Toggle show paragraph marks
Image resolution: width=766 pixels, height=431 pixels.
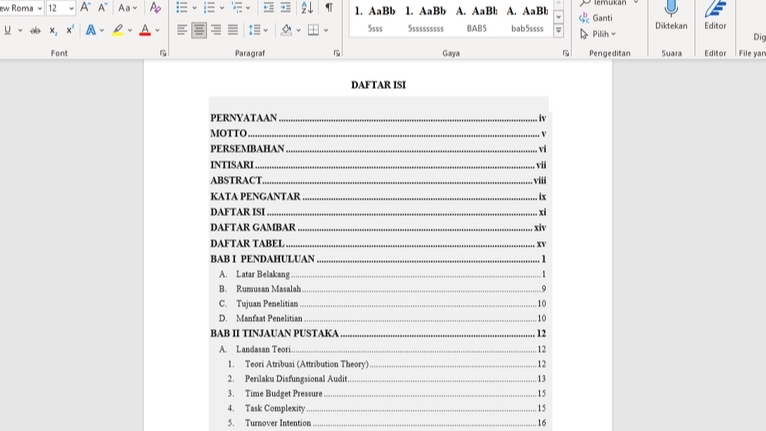click(x=329, y=7)
